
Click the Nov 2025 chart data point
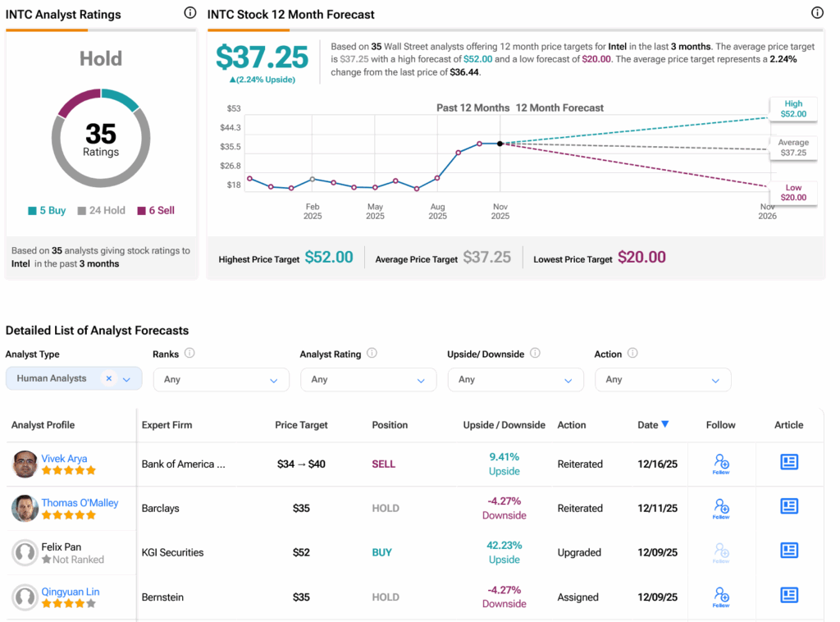[500, 144]
